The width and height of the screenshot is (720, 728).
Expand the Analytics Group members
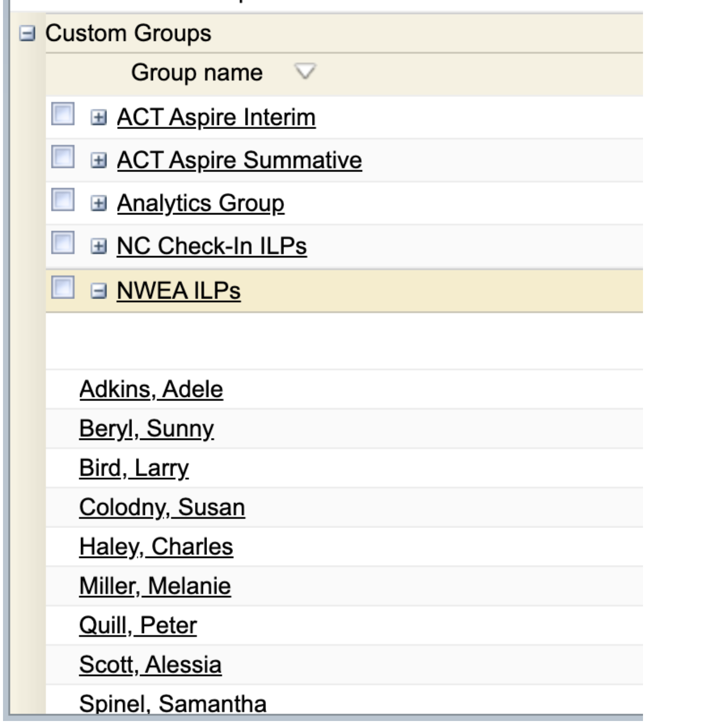pos(98,203)
